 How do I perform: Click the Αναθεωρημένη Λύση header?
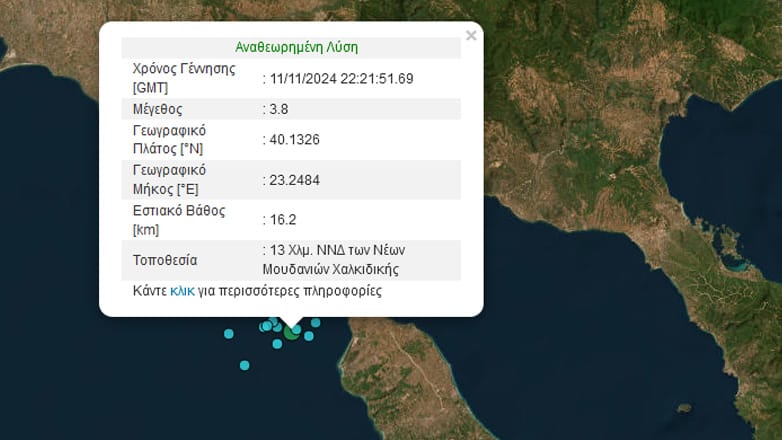pos(297,47)
